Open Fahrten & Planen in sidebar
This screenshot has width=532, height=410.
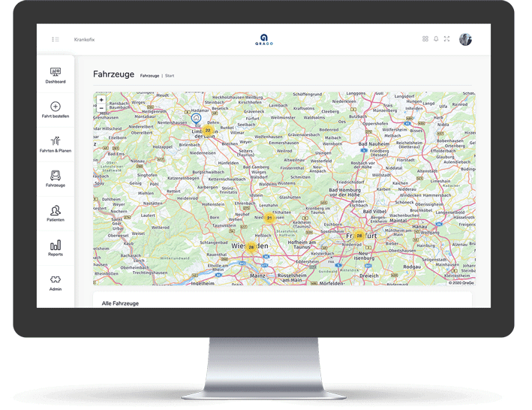(55, 141)
